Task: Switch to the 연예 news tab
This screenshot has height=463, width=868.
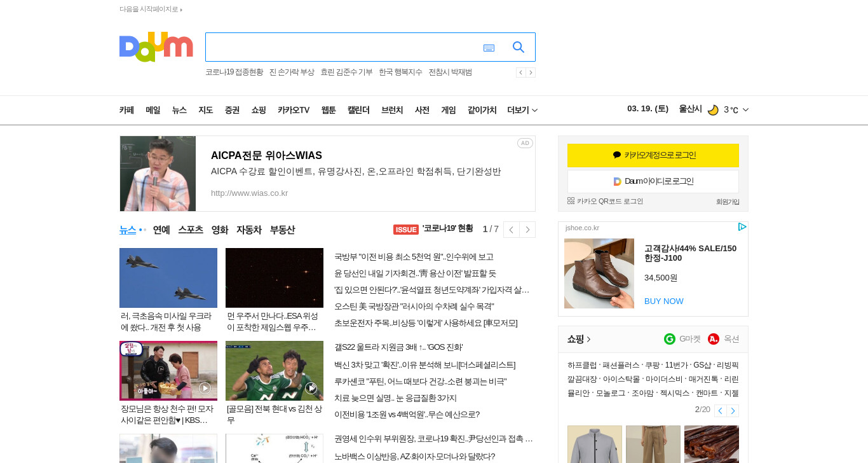Action: pos(161,230)
